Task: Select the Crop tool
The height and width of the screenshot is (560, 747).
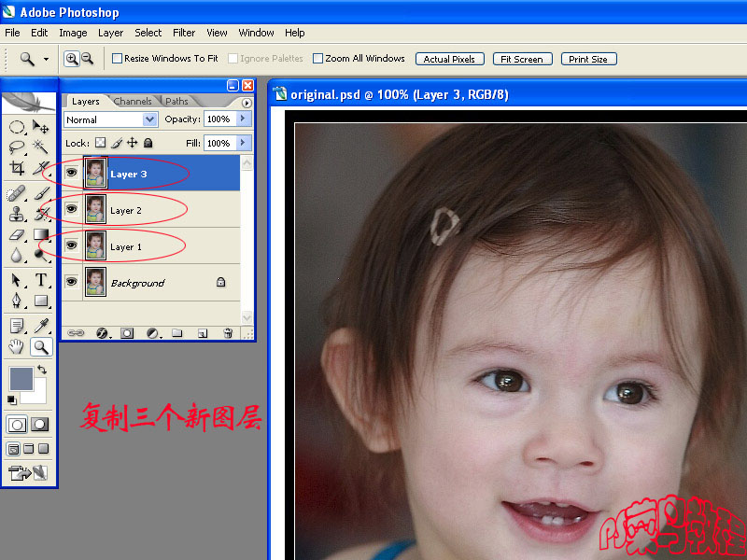Action: [17, 167]
